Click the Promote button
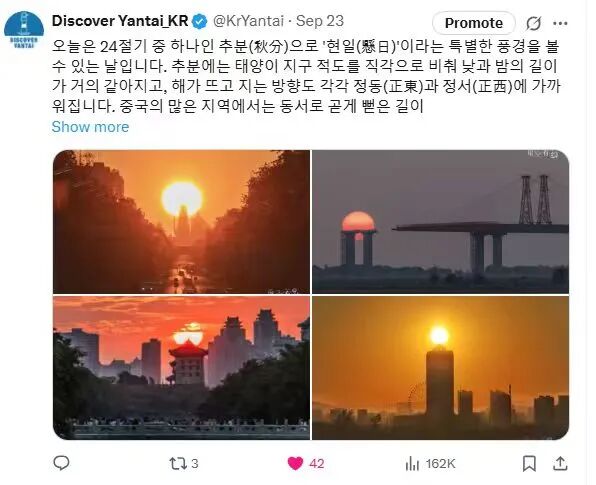Viewport: 596px width, 485px height. point(474,23)
